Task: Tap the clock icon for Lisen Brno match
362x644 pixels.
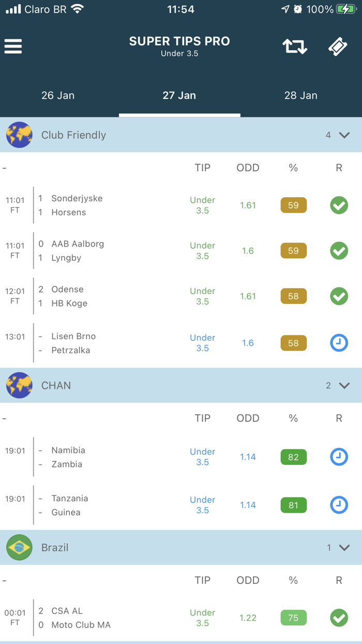Action: 339,343
